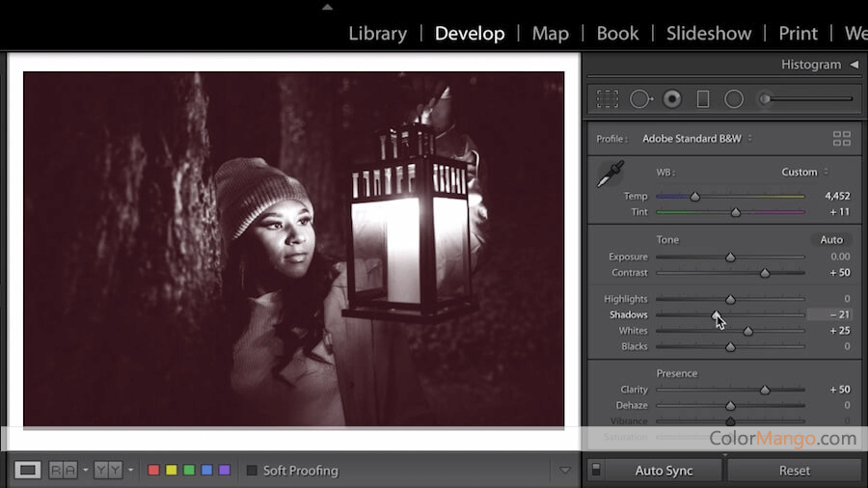Open the Slideshow module
Image resolution: width=868 pixels, height=488 pixels.
point(708,33)
